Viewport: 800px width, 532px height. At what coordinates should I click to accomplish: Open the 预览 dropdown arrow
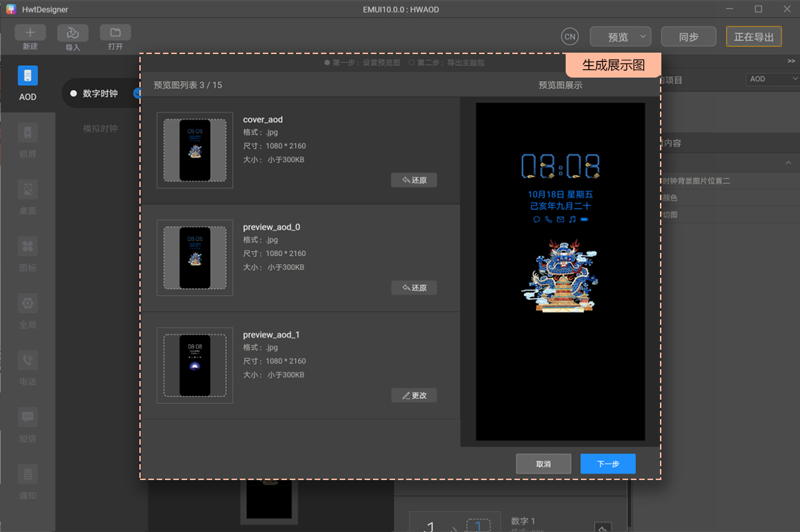643,37
